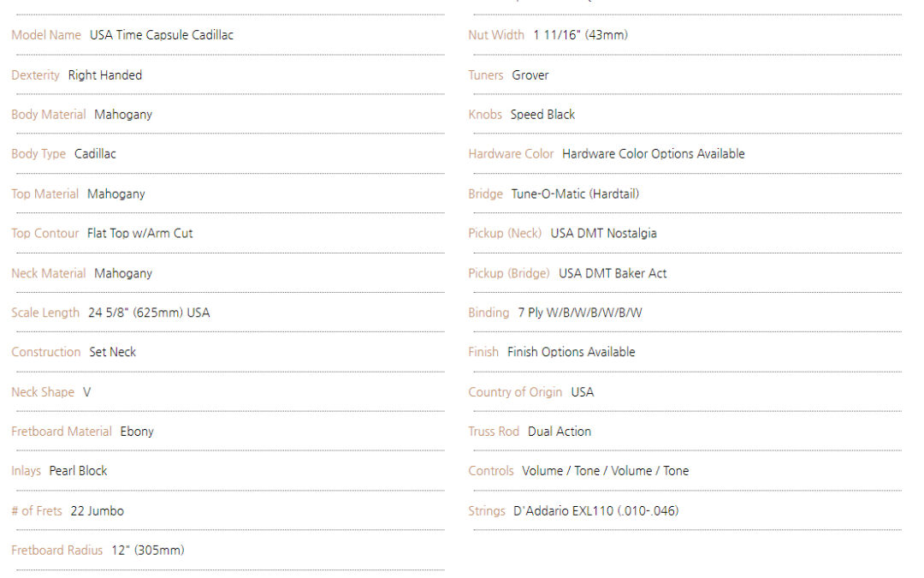Click the Pearl Block inlays value
The height and width of the screenshot is (578, 924).
(79, 471)
